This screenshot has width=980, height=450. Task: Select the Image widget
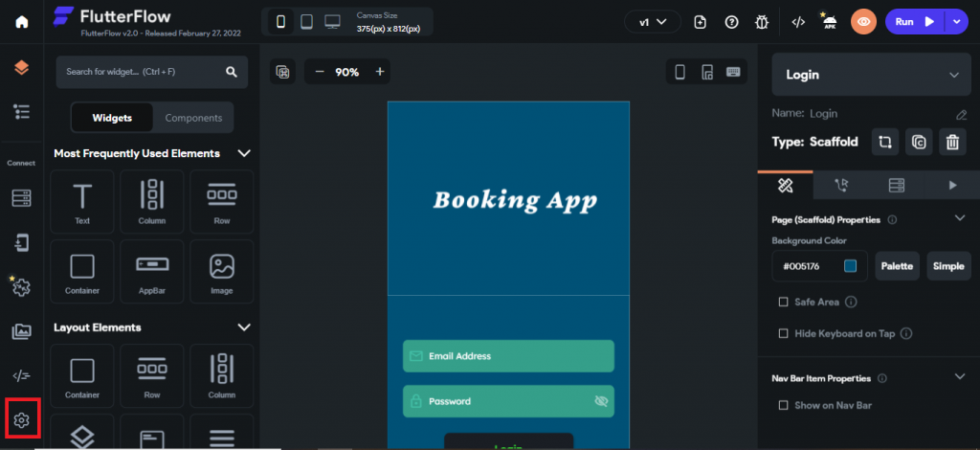pos(222,271)
